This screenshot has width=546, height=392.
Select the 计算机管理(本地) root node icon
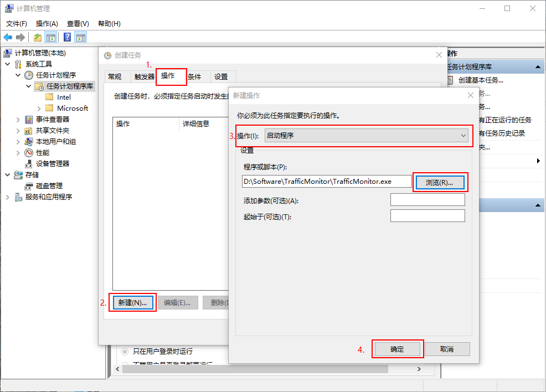(x=7, y=53)
